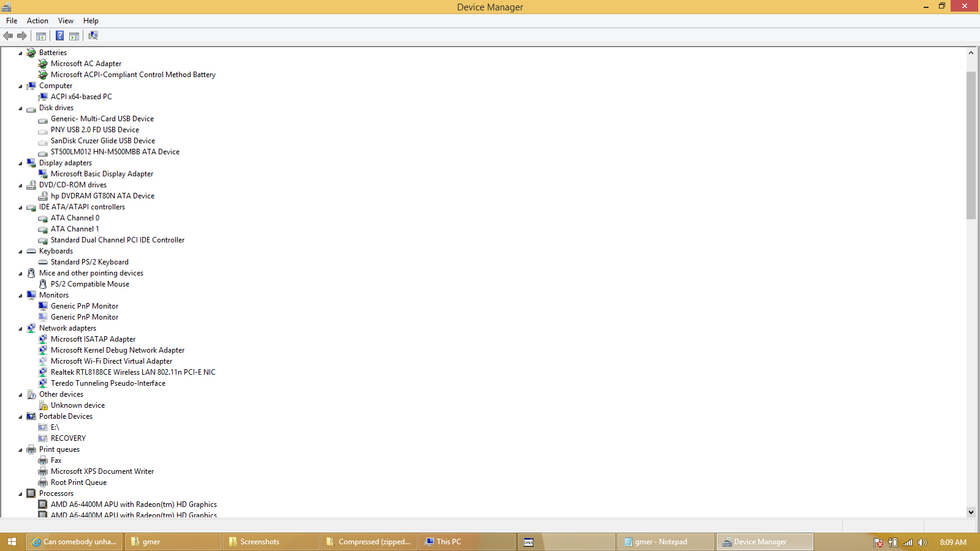980x551 pixels.
Task: Select Microsoft XPS Document Writer
Action: coord(102,471)
